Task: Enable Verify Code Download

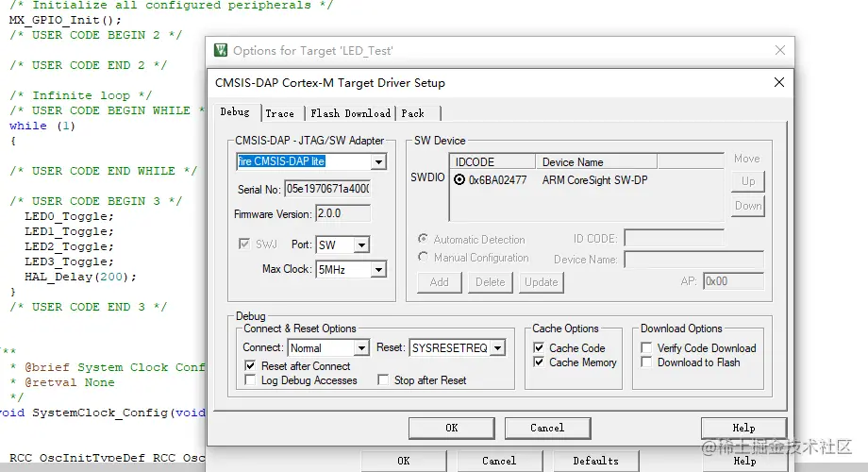Action: point(646,347)
